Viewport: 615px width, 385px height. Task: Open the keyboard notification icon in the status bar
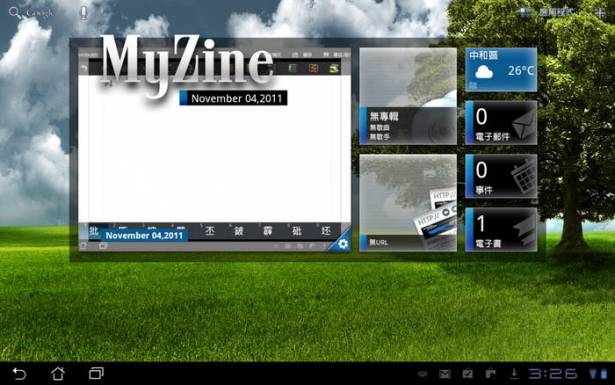[x=422, y=374]
